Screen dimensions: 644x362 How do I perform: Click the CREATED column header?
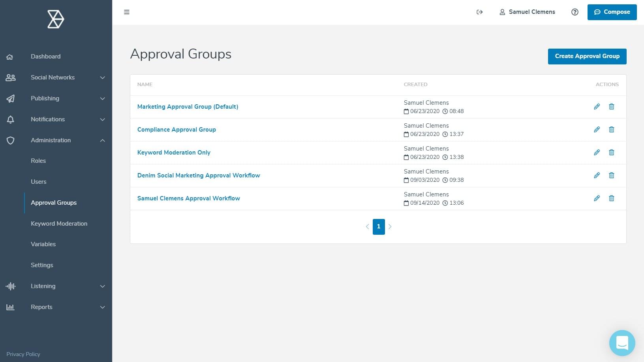pyautogui.click(x=415, y=85)
